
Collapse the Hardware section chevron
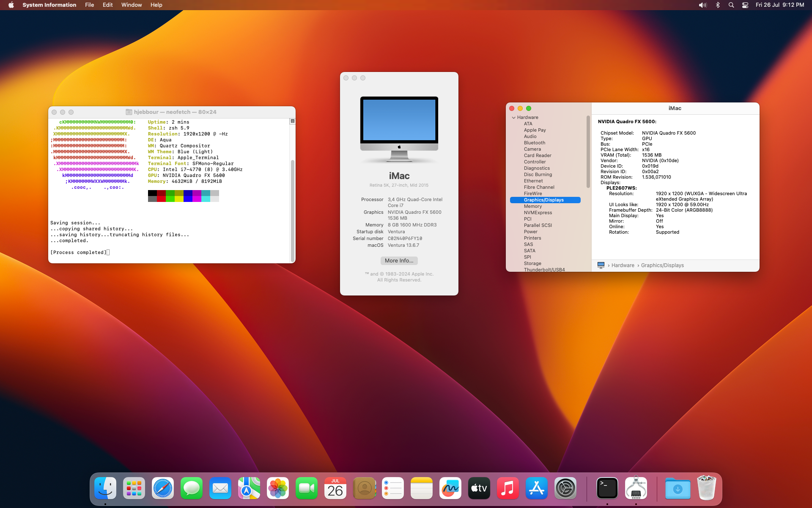click(513, 118)
